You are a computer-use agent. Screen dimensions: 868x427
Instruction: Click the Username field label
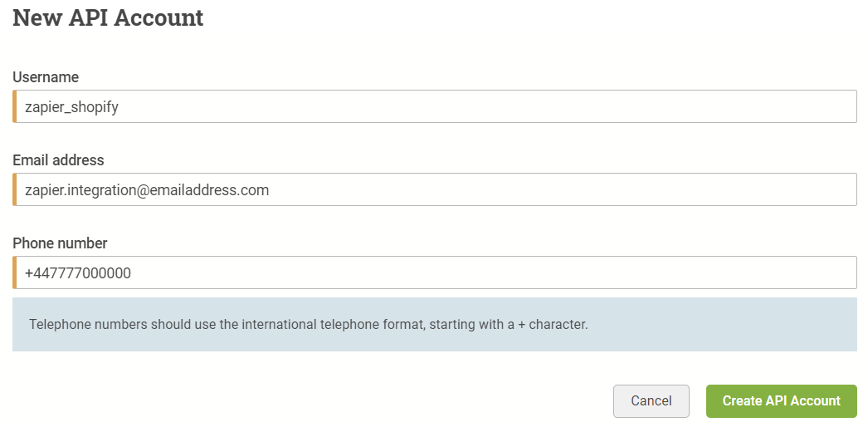click(x=46, y=77)
